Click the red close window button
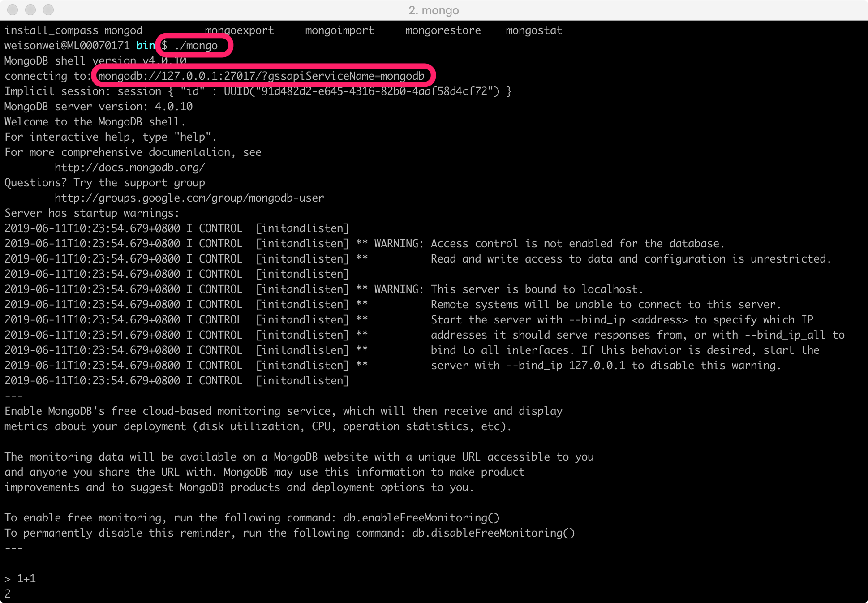This screenshot has height=603, width=868. [x=13, y=10]
